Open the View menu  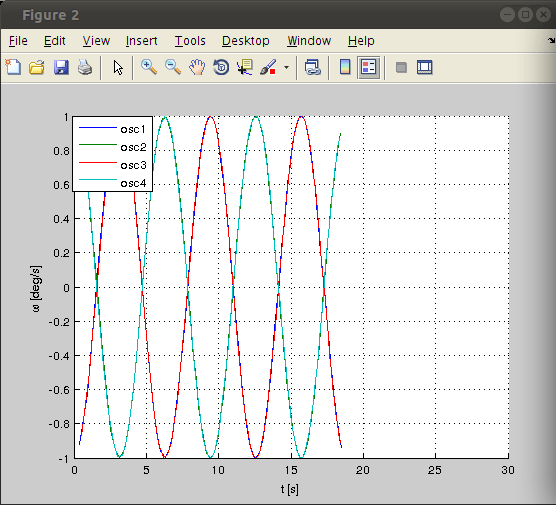pos(96,41)
